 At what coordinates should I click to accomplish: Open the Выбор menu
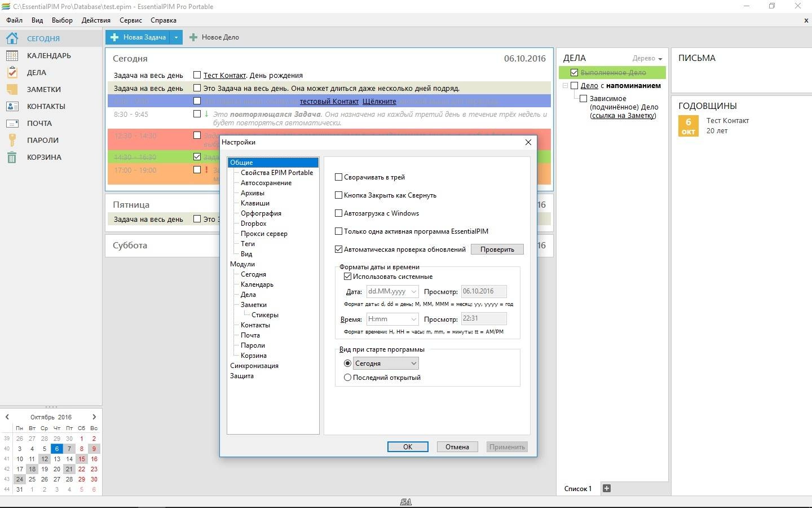point(62,20)
